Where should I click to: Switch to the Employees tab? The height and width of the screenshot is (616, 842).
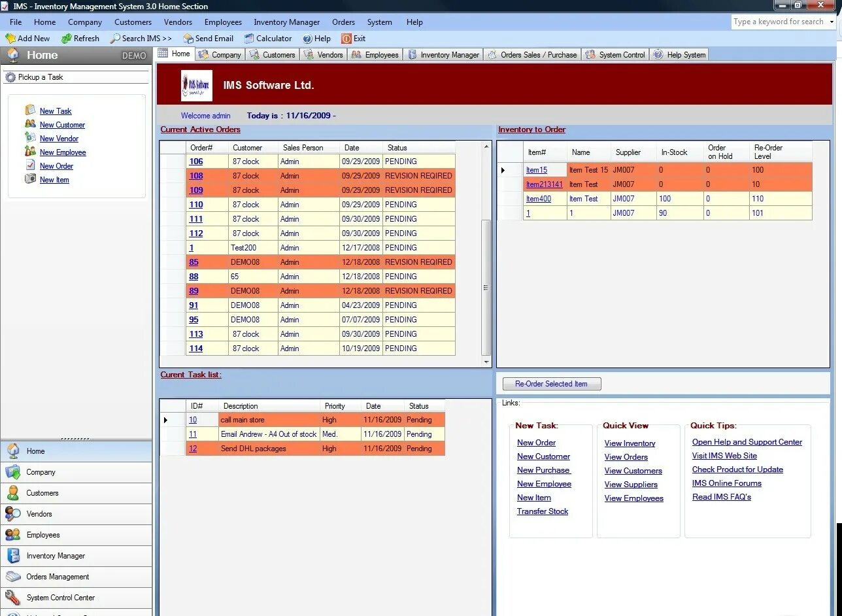(x=375, y=55)
